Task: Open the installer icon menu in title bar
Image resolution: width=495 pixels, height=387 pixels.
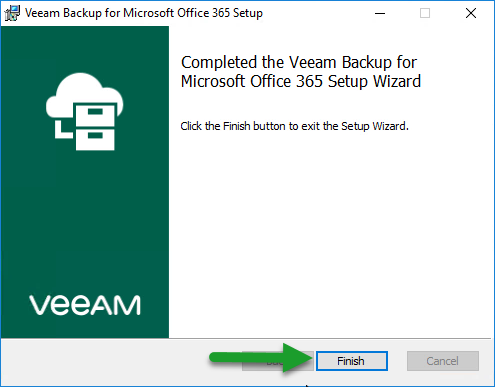Action: click(x=12, y=13)
